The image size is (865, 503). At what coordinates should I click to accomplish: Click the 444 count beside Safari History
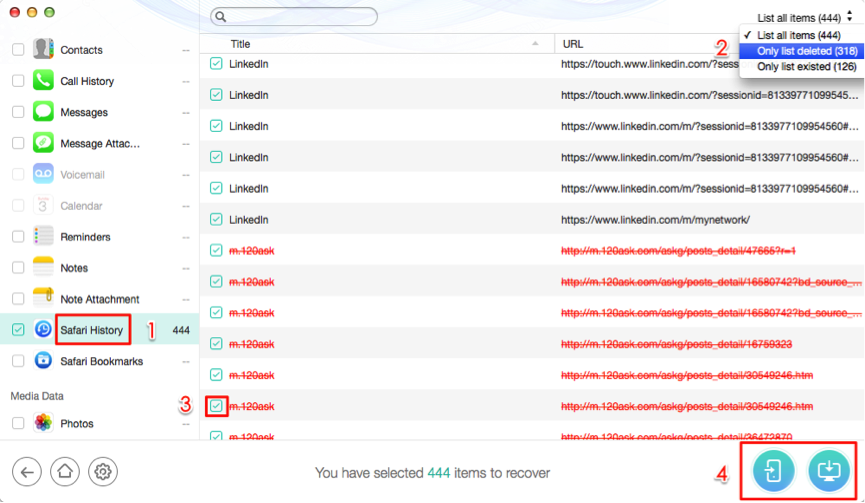point(181,330)
